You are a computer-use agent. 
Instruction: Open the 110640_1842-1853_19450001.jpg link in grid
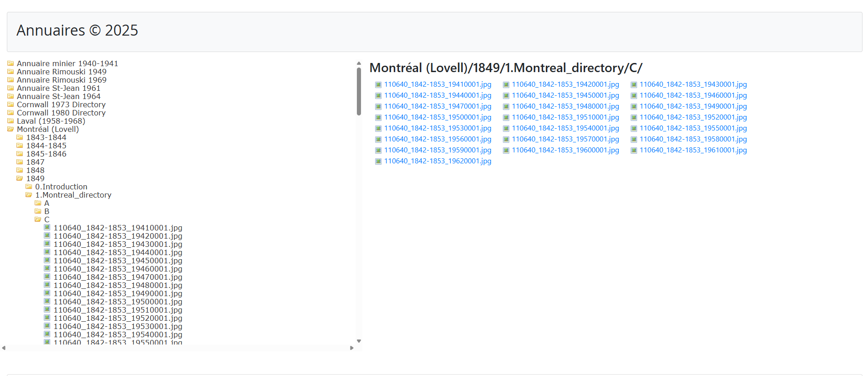(565, 95)
